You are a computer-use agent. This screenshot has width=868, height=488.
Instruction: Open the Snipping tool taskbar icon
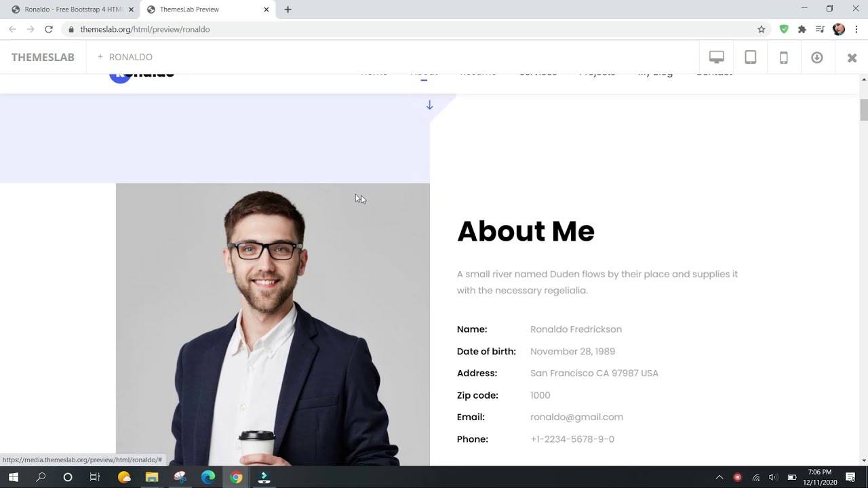tap(180, 477)
